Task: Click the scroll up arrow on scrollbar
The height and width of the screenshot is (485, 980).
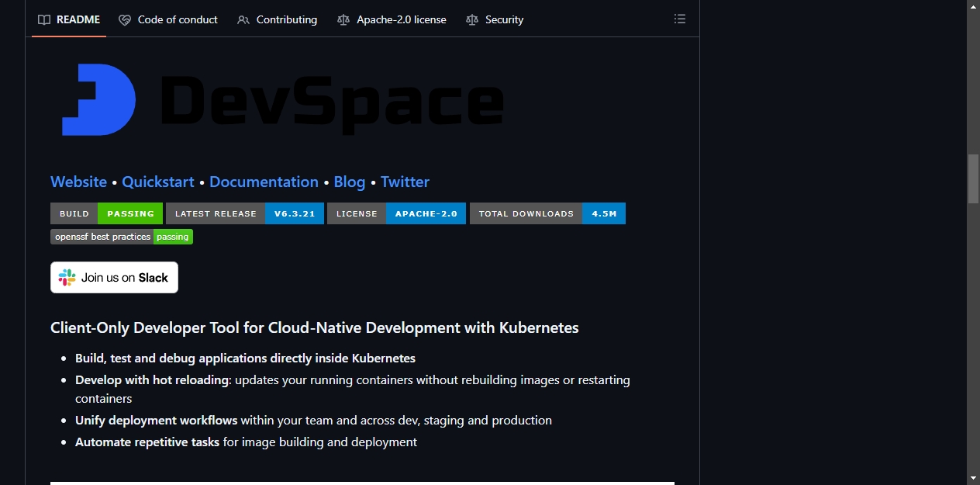Action: click(x=973, y=6)
